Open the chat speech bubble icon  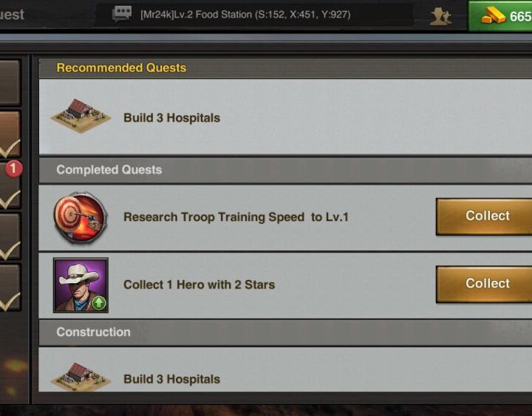pos(122,14)
